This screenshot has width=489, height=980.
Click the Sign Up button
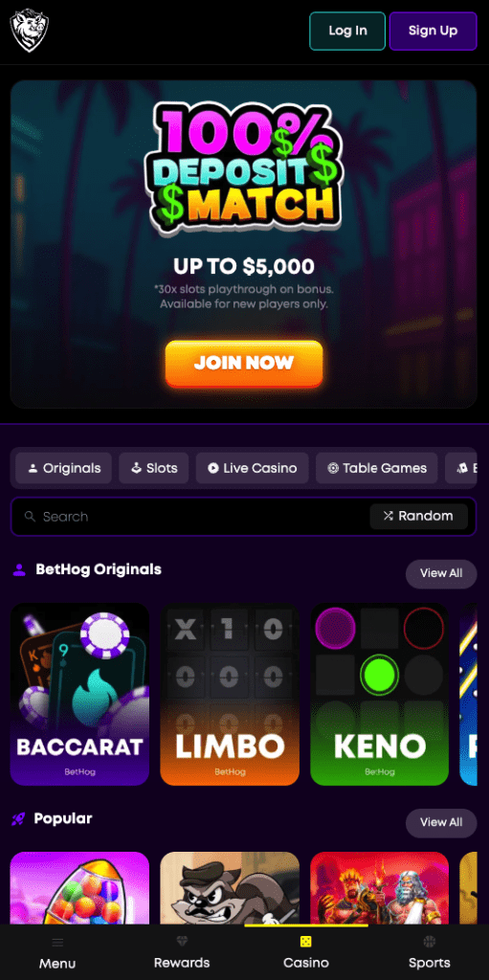pos(433,31)
